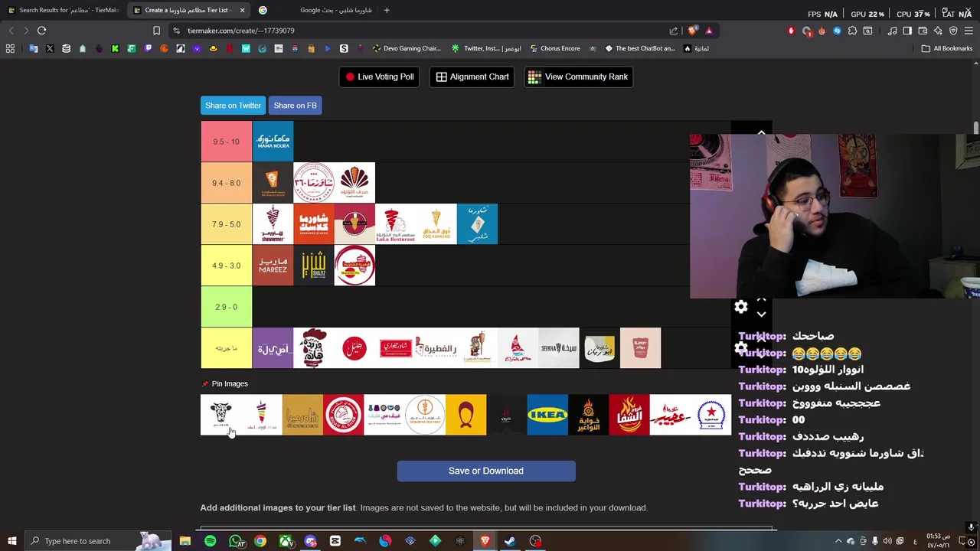The image size is (980, 551).
Task: Move the 9.5 - 10 row up arrow
Action: (761, 132)
